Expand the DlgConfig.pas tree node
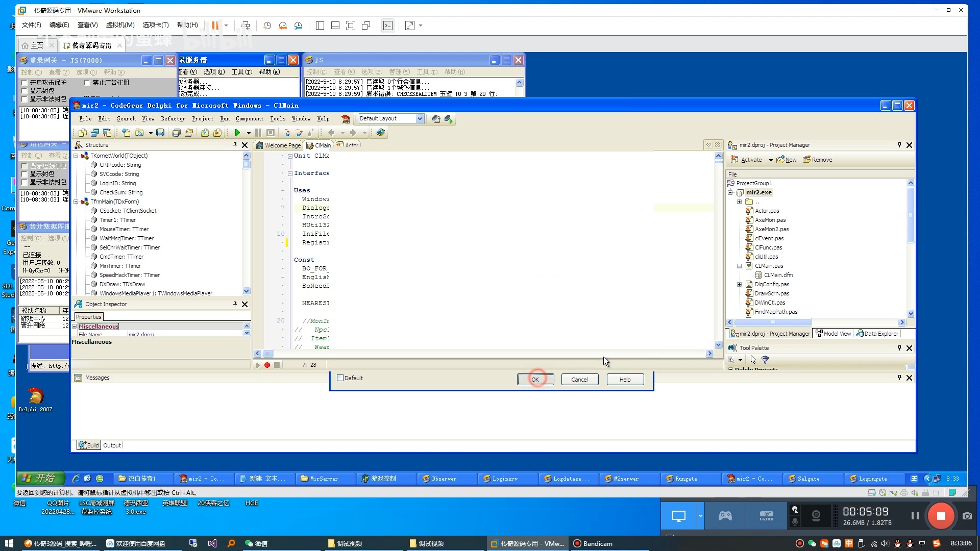The width and height of the screenshot is (980, 551). pos(739,284)
